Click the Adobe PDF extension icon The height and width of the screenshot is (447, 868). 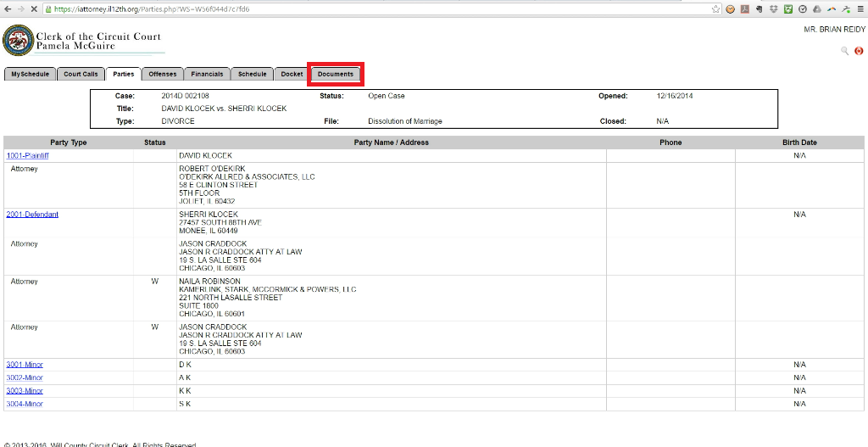point(744,8)
